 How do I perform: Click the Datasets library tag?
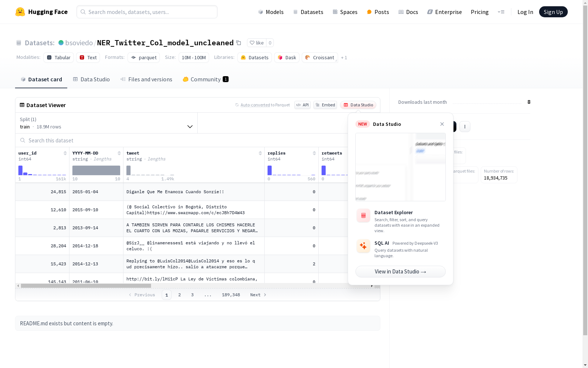point(255,57)
